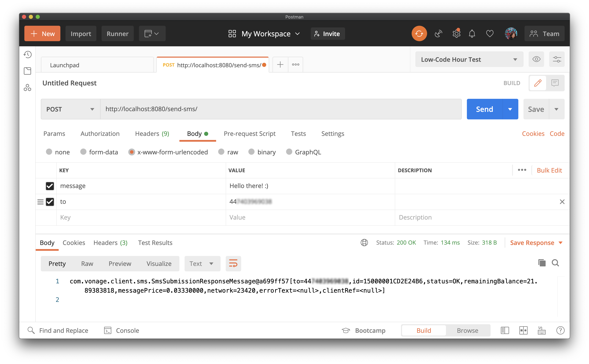Viewport: 589px width, 364px height.
Task: Switch to the Params tab
Action: coord(54,134)
